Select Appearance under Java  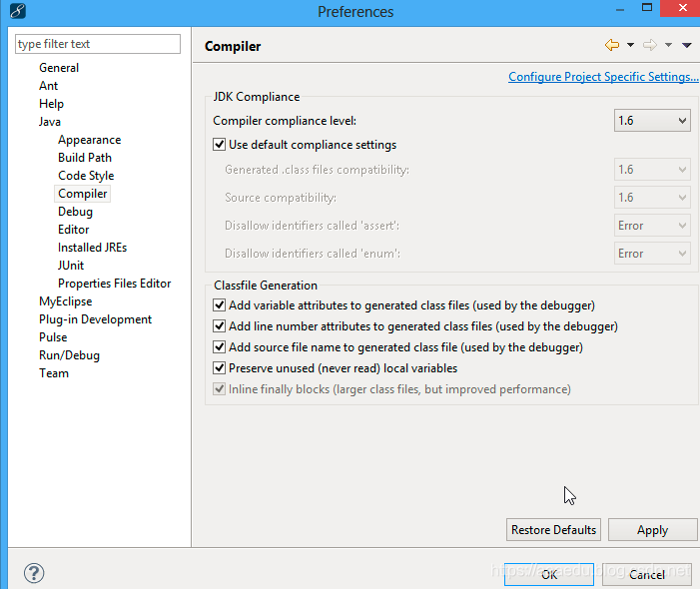[89, 140]
